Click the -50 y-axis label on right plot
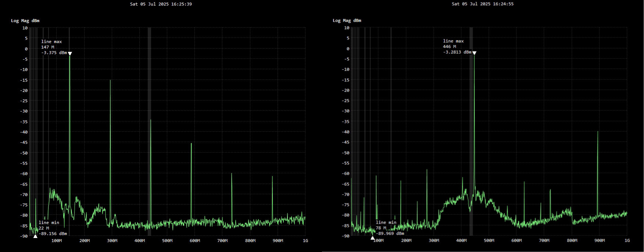The image size is (644, 252). click(x=346, y=153)
